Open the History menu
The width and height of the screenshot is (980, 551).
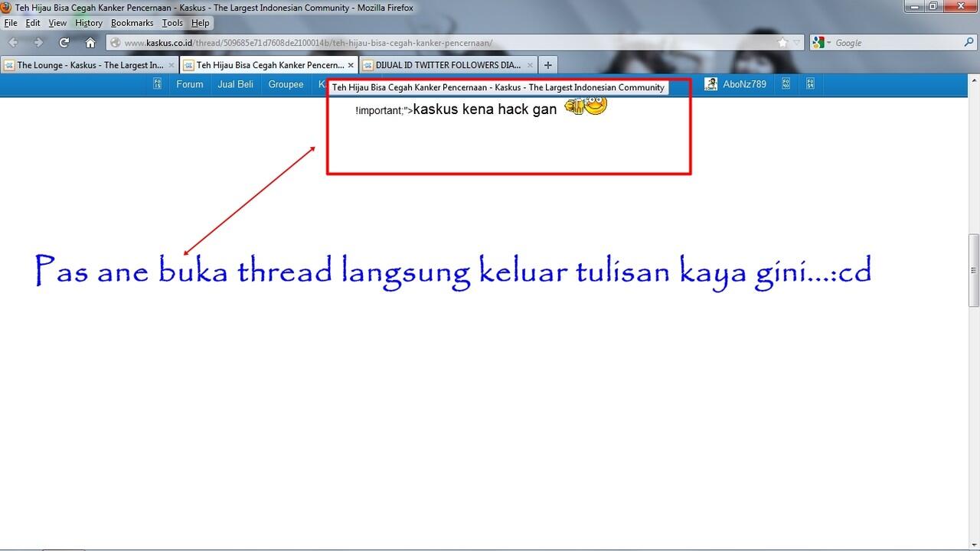click(x=89, y=23)
